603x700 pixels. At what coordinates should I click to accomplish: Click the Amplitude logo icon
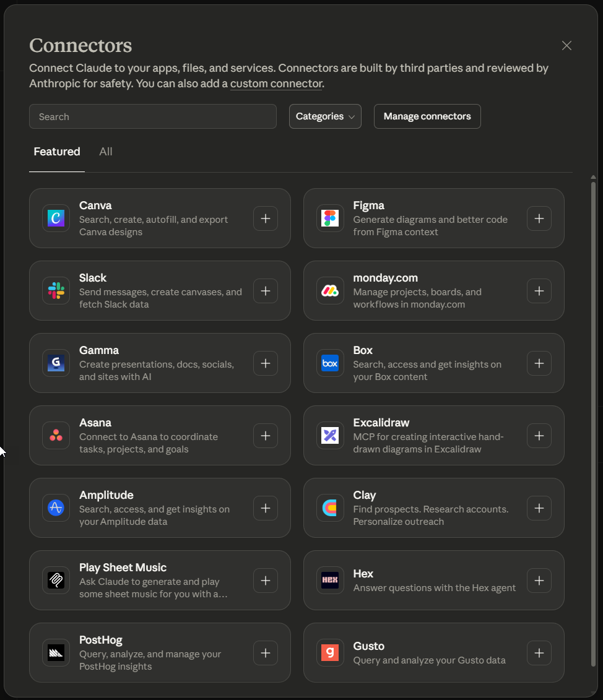tap(56, 508)
